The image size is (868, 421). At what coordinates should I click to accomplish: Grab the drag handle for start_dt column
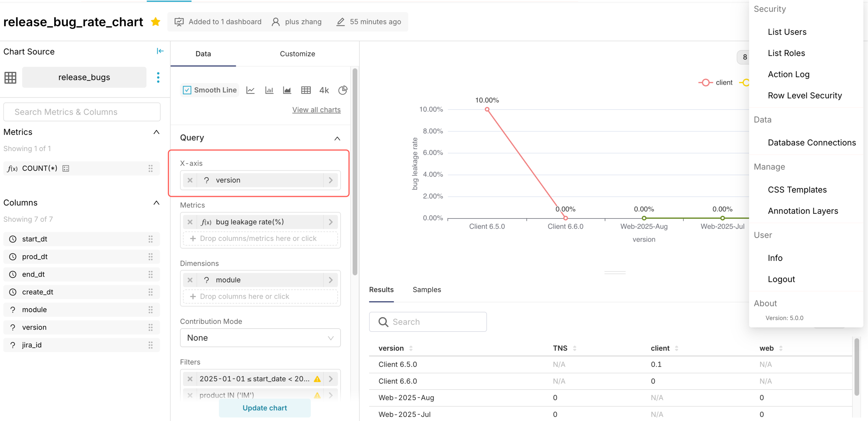point(151,239)
